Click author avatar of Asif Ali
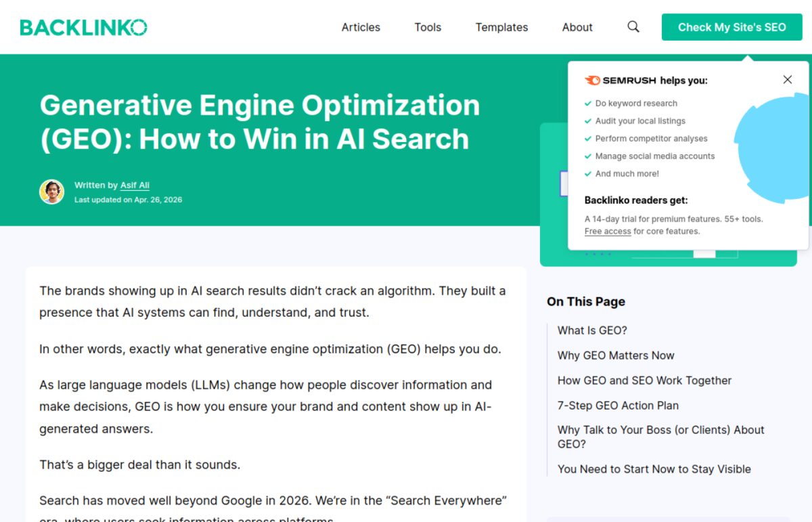This screenshot has height=522, width=812. 51,192
